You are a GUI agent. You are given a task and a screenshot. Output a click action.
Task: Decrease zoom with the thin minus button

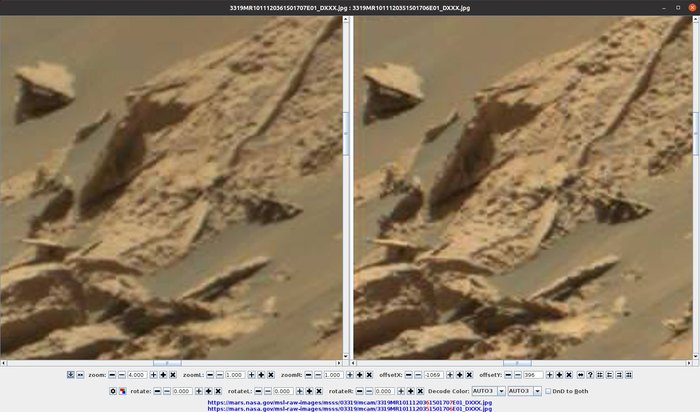click(x=122, y=375)
